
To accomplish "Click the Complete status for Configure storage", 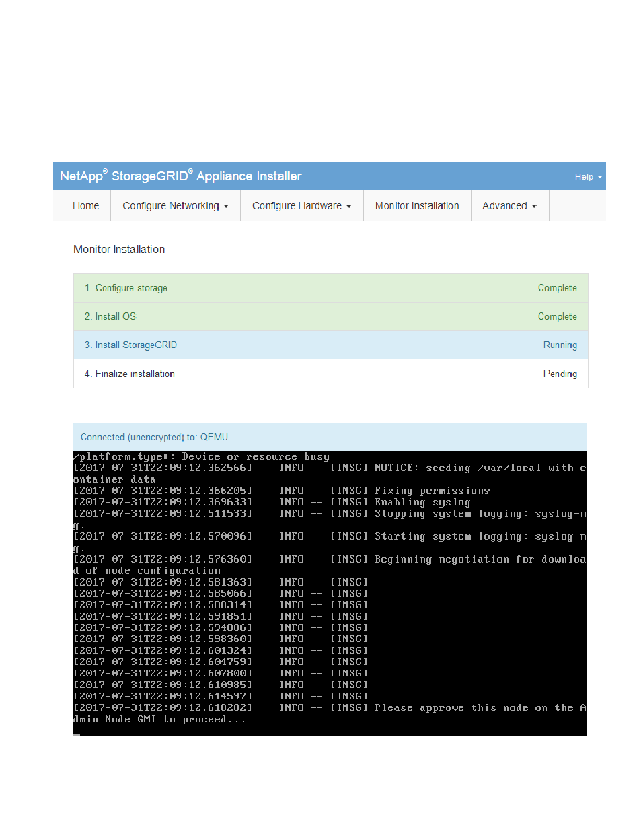I will pos(557,288).
